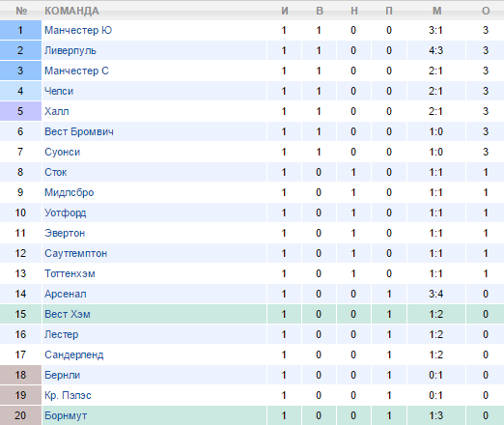Open the Борнмут team link
The width and height of the screenshot is (504, 425).
coord(66,415)
